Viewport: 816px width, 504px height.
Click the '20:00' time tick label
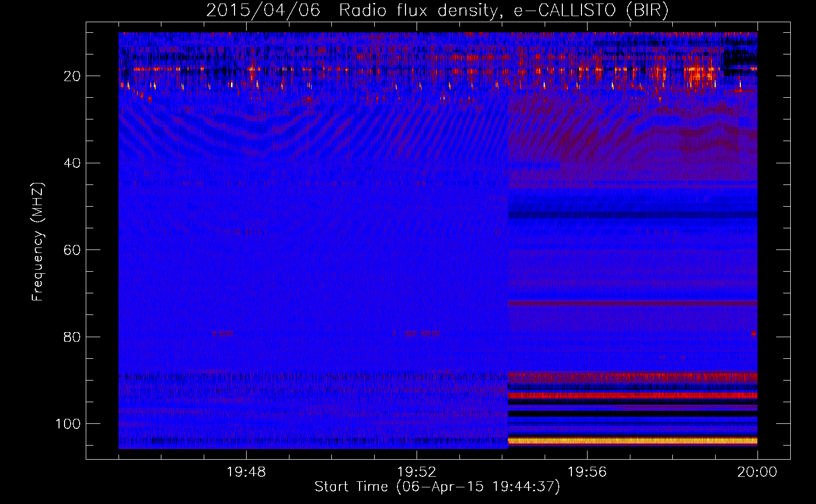(757, 472)
